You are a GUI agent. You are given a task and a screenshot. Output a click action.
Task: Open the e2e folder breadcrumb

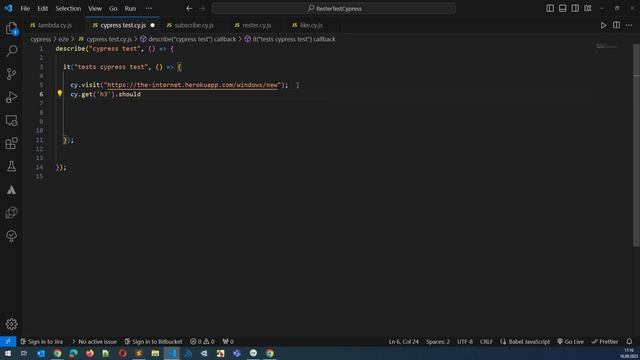(63, 39)
